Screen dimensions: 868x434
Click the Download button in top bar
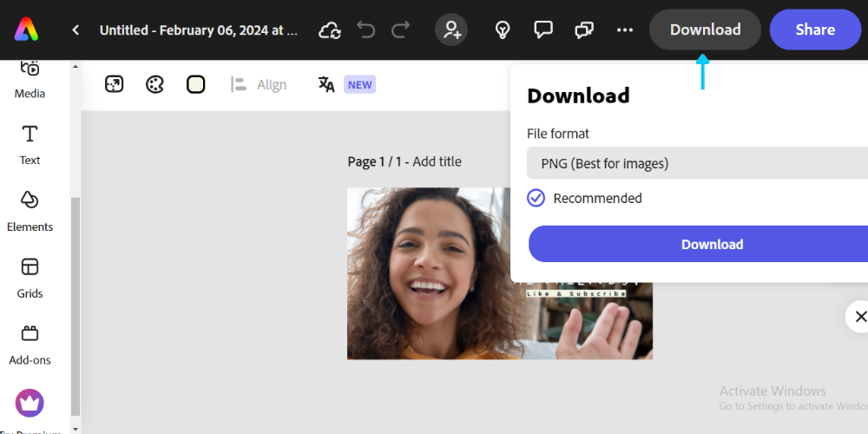pyautogui.click(x=705, y=30)
